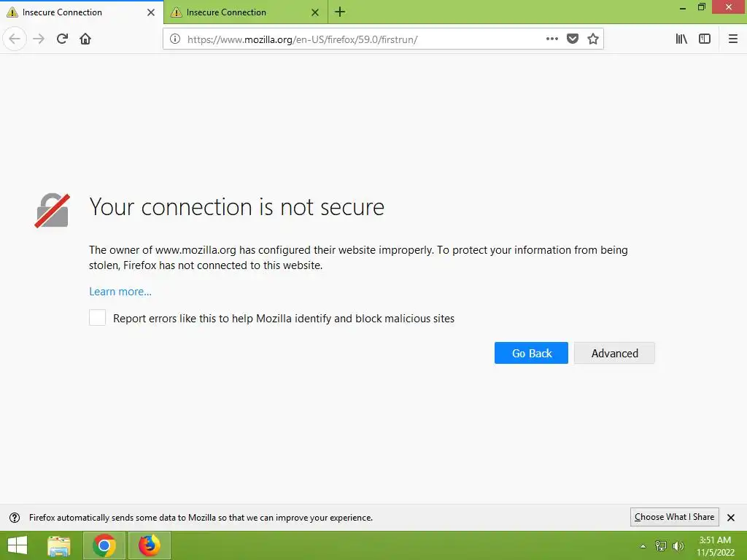
Task: Open the page actions three-dot menu
Action: point(551,39)
